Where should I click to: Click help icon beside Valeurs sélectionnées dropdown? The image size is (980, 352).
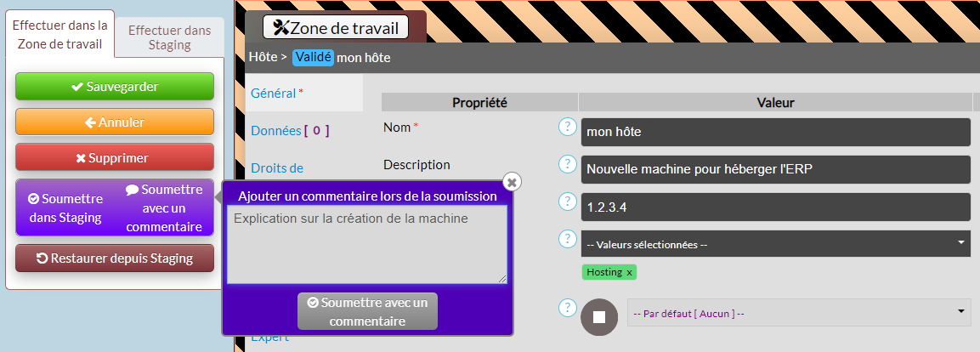coord(567,239)
